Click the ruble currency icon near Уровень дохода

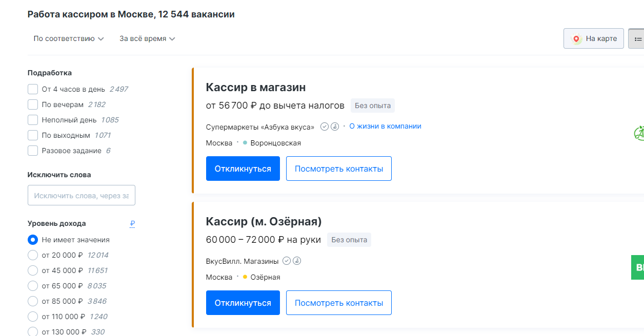tap(132, 223)
